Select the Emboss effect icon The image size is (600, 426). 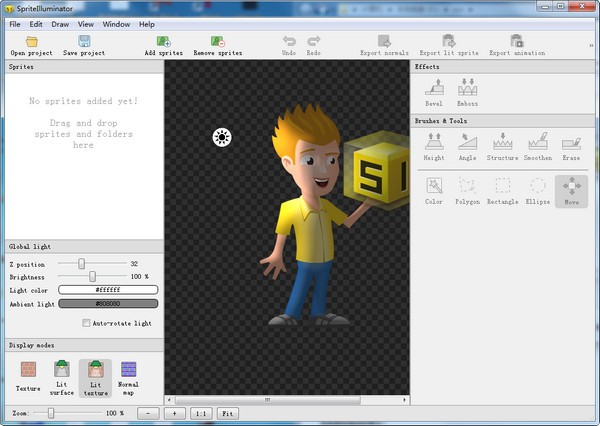[468, 89]
